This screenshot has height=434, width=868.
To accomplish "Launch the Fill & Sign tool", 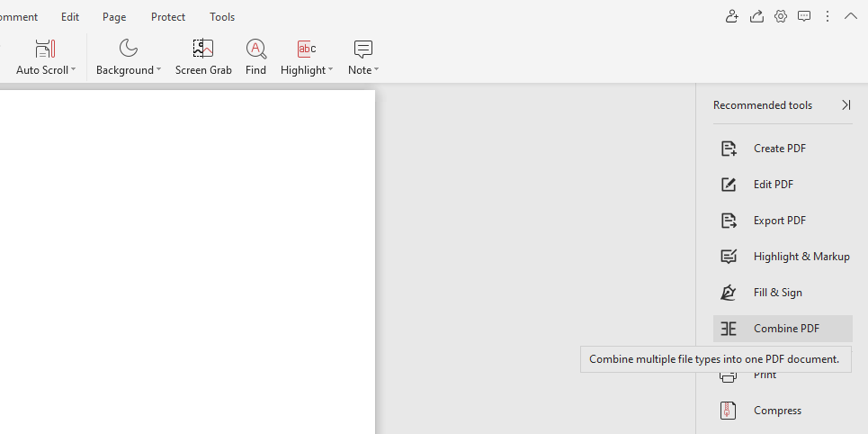I will point(777,293).
